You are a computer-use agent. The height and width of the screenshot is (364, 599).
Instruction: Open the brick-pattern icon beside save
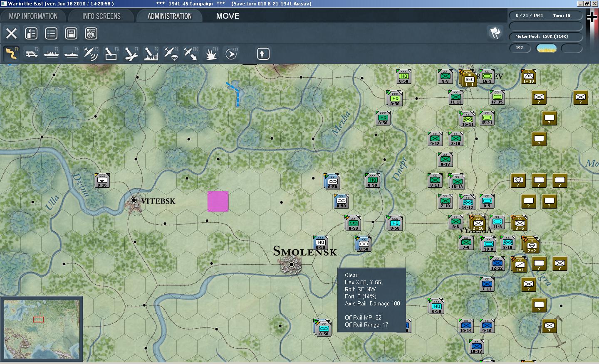pos(91,33)
